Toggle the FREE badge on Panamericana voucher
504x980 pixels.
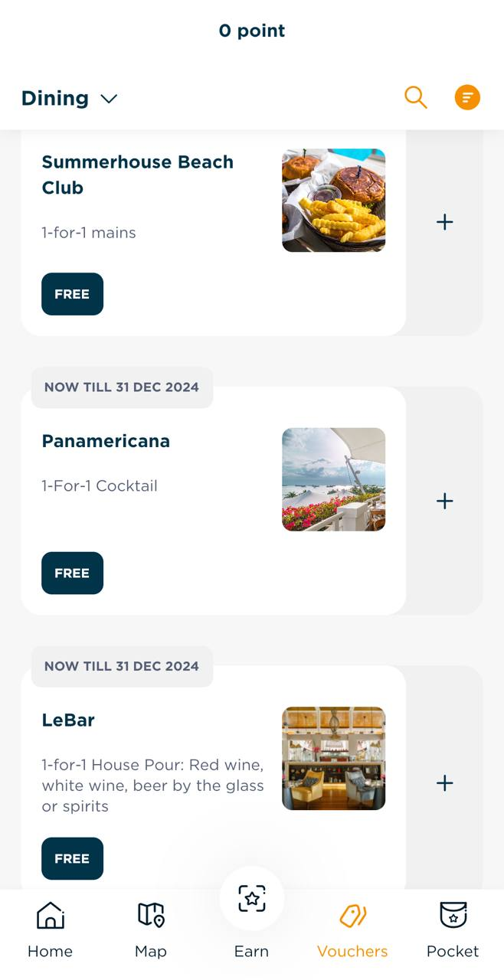(x=72, y=573)
